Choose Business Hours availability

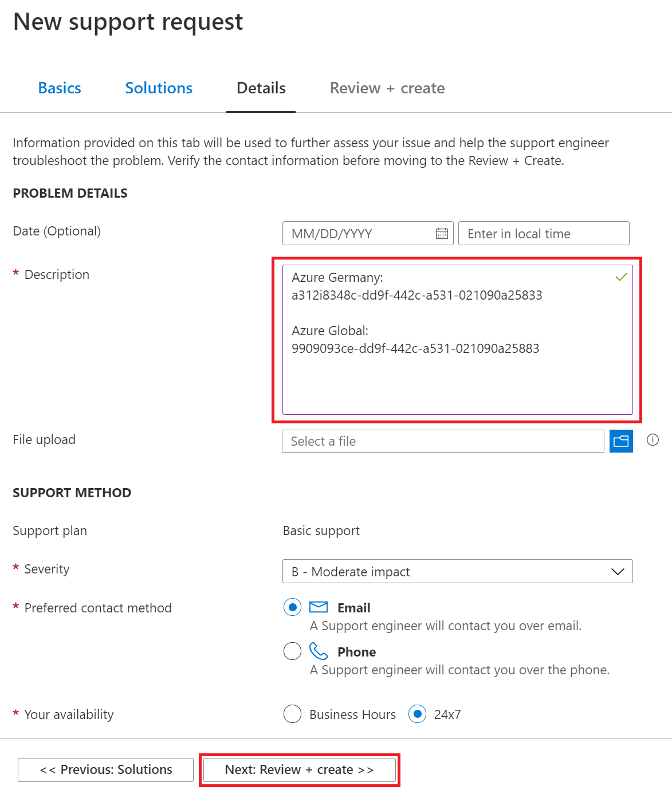292,714
